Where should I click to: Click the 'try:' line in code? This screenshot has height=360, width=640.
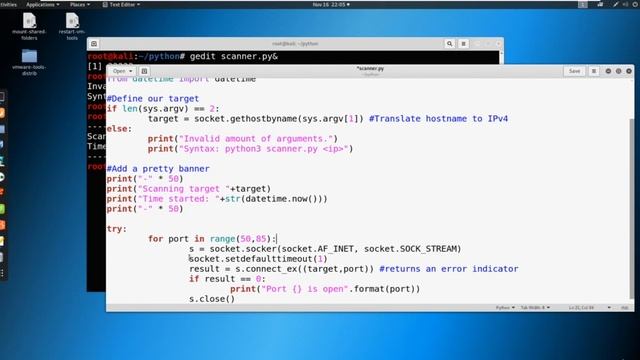[117, 229]
